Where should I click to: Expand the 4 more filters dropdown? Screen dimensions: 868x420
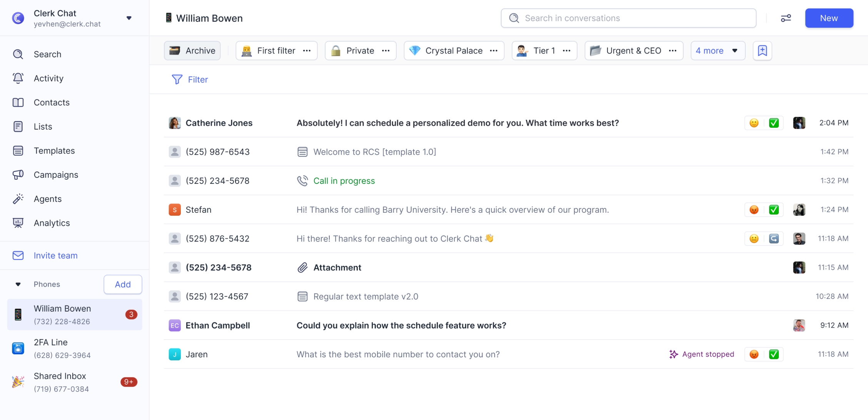(717, 50)
